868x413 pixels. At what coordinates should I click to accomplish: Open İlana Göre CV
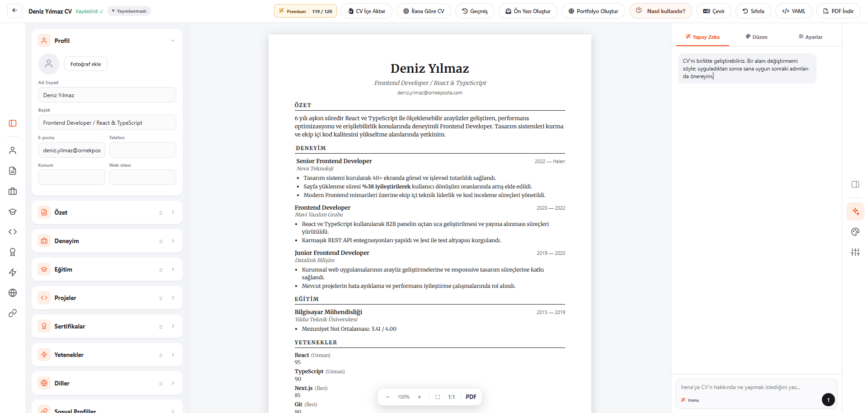click(424, 11)
